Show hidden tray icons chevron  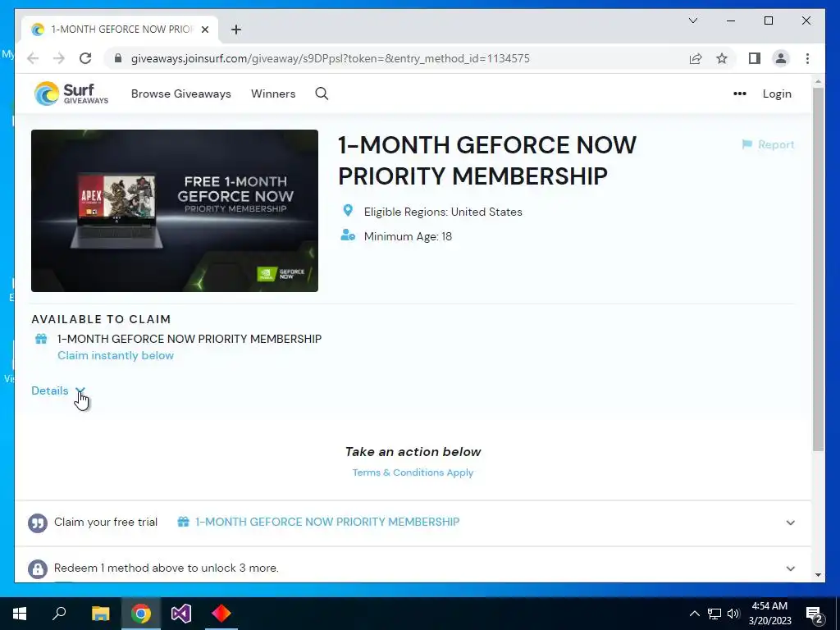click(x=694, y=614)
